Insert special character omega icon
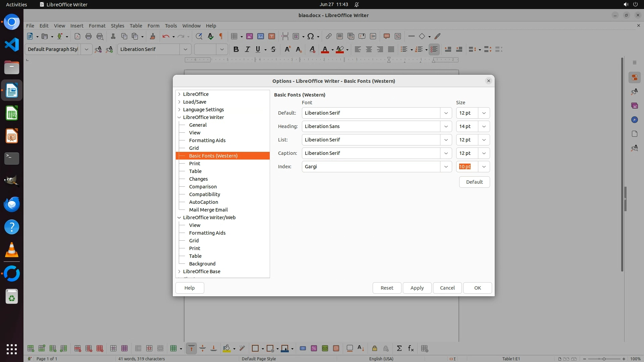This screenshot has height=362, width=644. click(311, 36)
